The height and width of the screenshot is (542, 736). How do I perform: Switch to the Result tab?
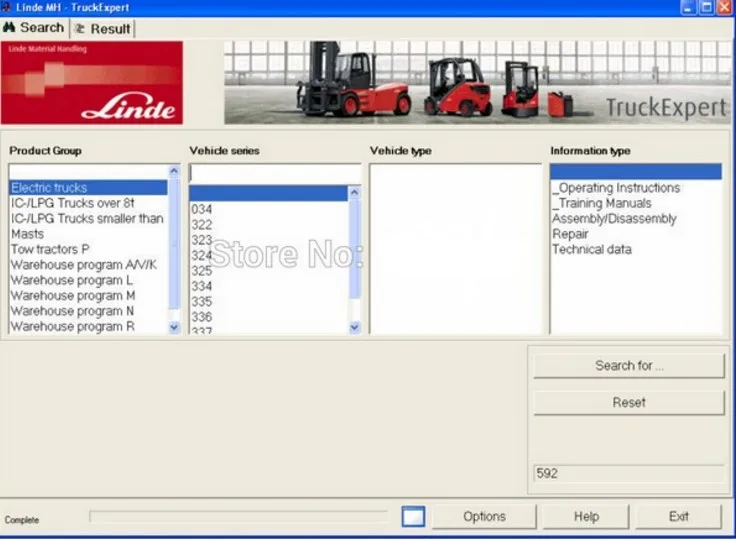click(x=103, y=29)
